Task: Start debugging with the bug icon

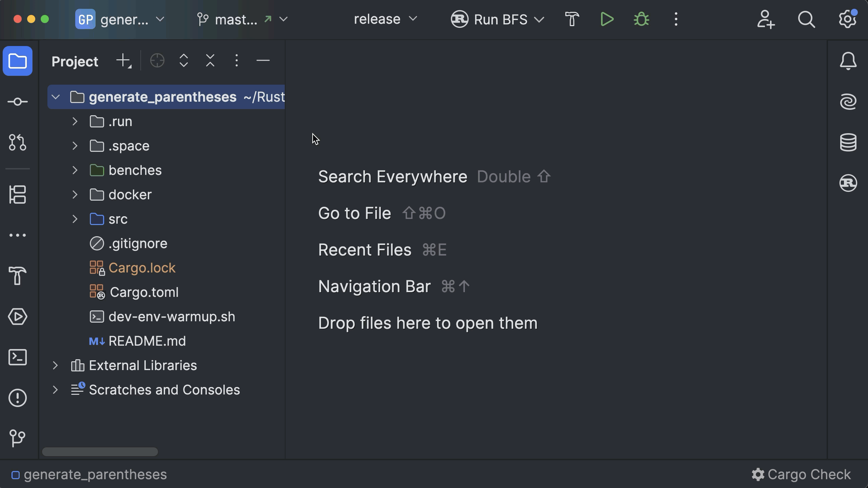Action: click(641, 19)
